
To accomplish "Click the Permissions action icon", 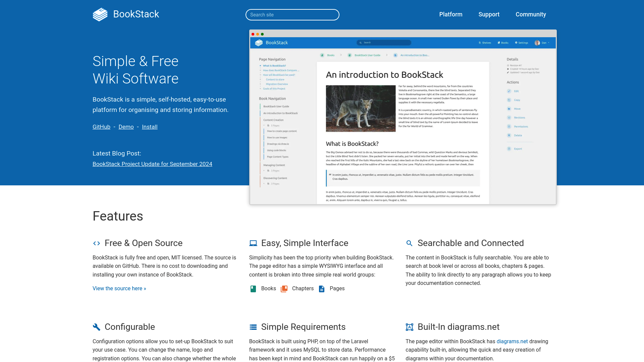I will click(x=509, y=126).
